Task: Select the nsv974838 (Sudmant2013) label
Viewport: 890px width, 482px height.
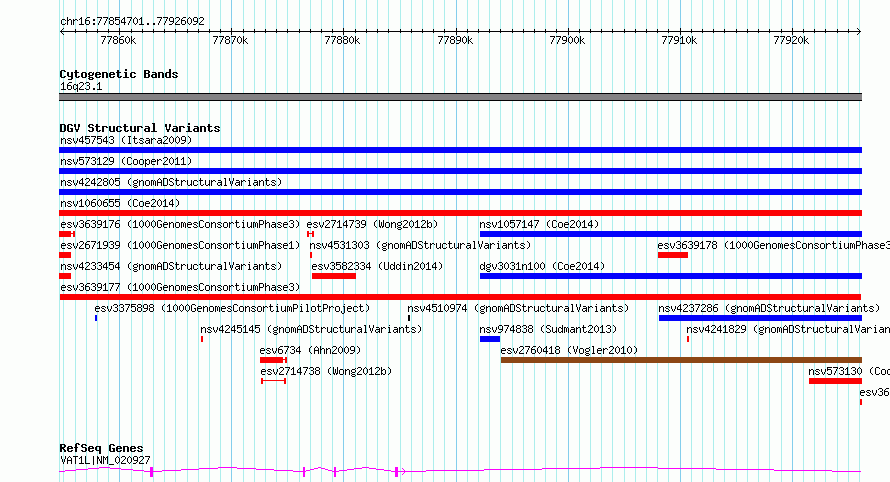Action: pyautogui.click(x=548, y=329)
